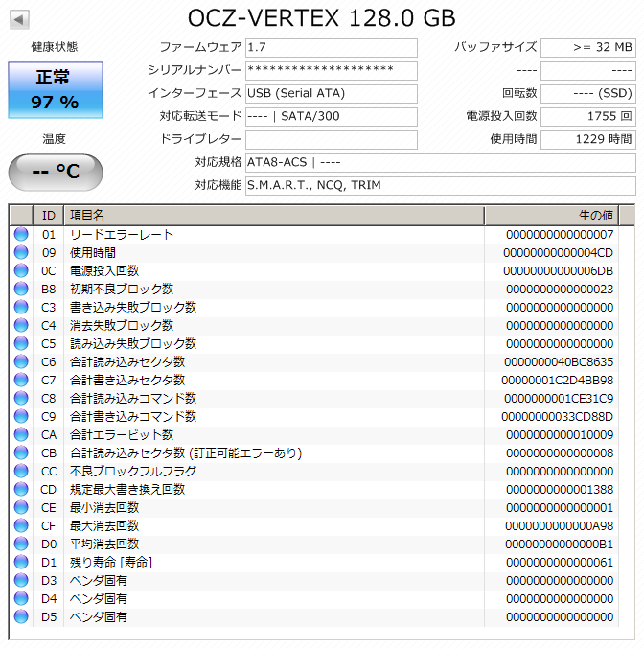Click the health status 正常 97 % button
The image size is (644, 649).
56,90
